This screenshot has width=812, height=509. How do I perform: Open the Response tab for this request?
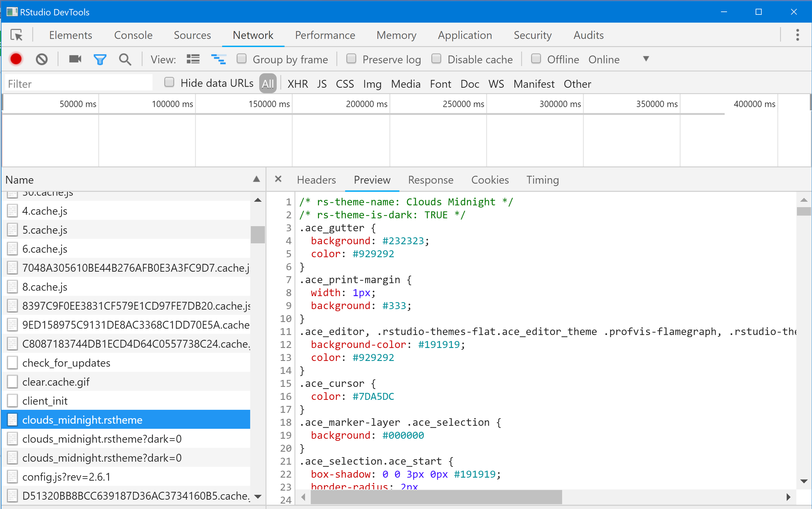pos(430,180)
